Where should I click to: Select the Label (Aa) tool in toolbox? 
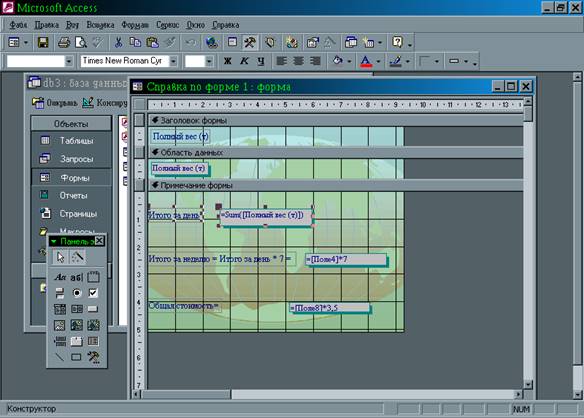[x=60, y=277]
